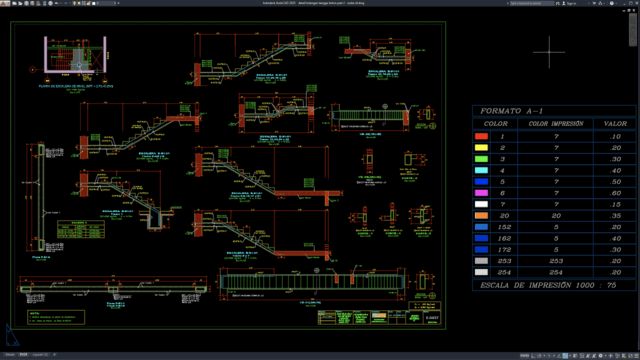Click the yellow NOTA notes box in drawing
Screen dimensions: 640x360
click(x=56, y=317)
